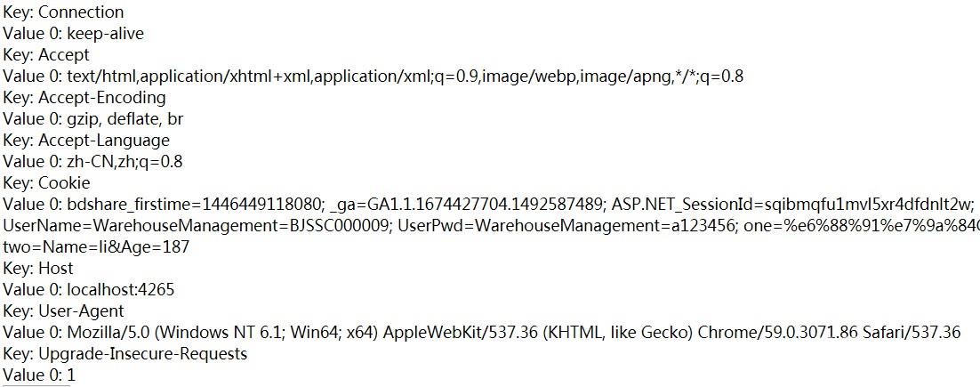Click the keep-alive value text
Image resolution: width=980 pixels, height=387 pixels.
(105, 34)
